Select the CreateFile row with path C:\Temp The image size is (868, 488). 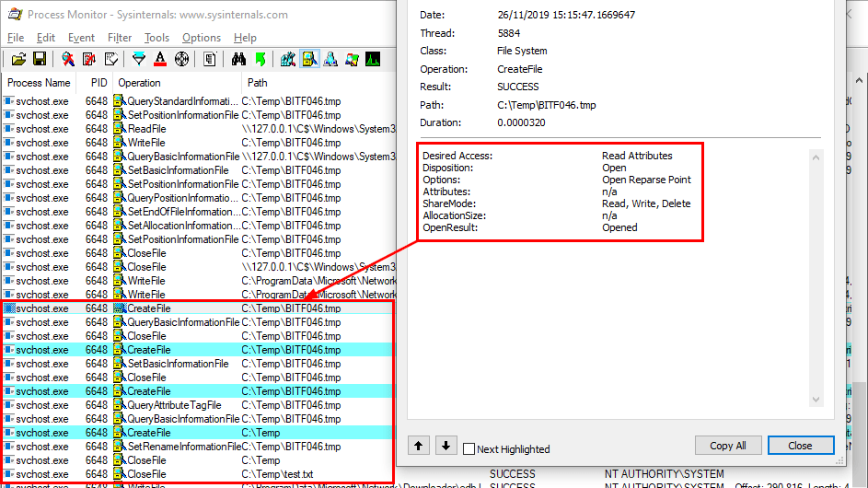point(200,433)
